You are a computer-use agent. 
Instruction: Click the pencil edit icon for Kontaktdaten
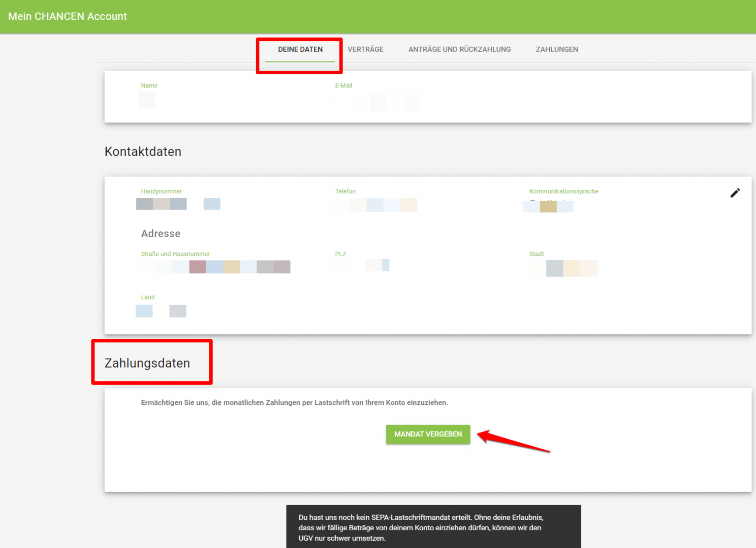coord(735,193)
